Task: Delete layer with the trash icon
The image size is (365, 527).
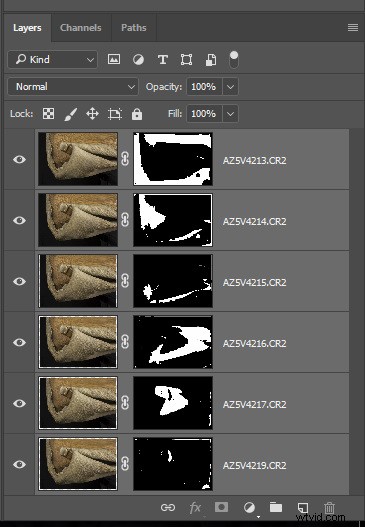Action: click(x=329, y=507)
